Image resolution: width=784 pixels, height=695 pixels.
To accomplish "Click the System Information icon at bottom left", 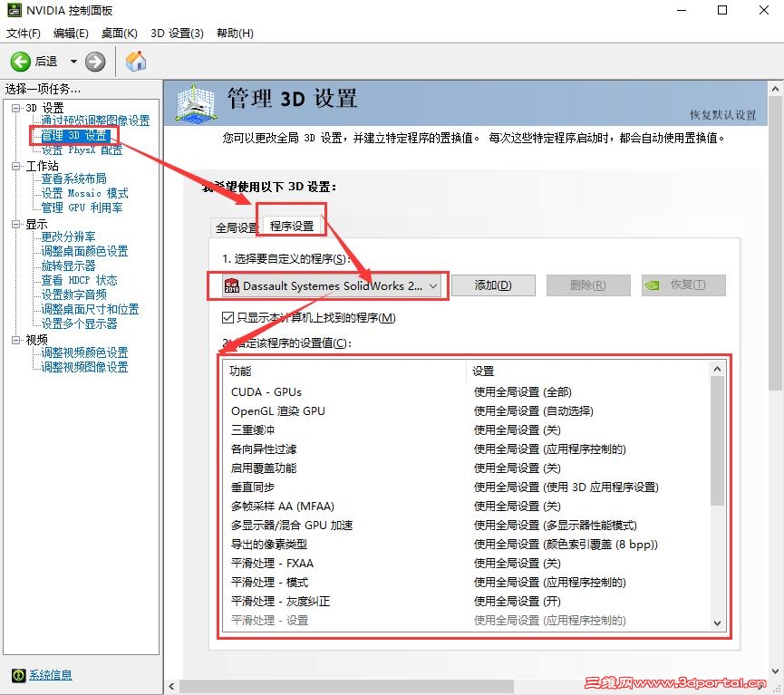I will click(x=18, y=675).
